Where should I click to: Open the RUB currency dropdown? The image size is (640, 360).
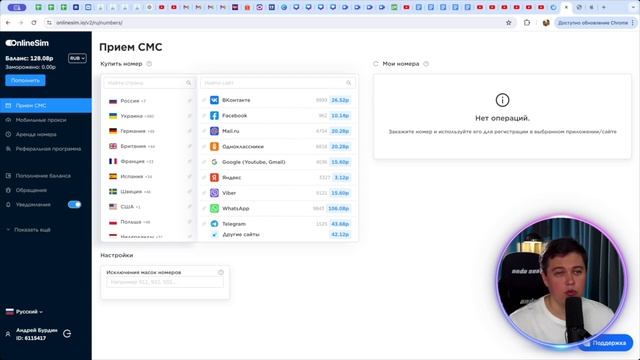tap(77, 58)
